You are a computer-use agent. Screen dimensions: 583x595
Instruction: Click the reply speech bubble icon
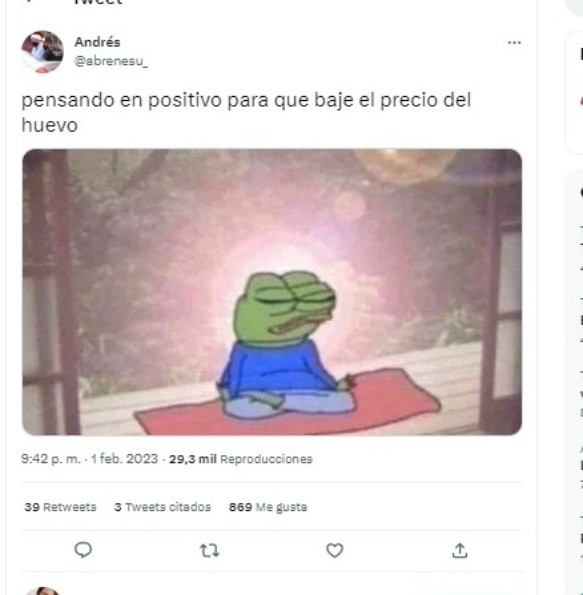coord(83,550)
